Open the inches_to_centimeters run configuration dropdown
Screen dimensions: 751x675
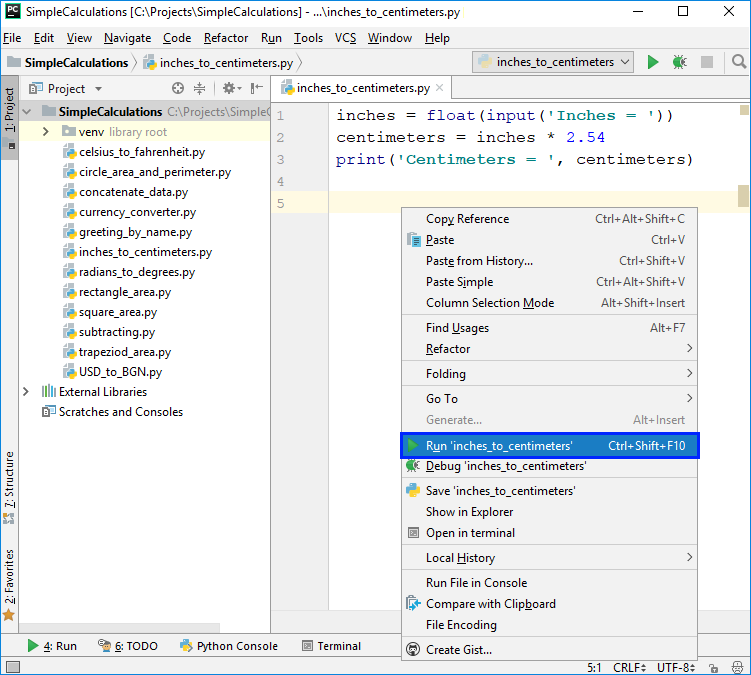coord(553,62)
